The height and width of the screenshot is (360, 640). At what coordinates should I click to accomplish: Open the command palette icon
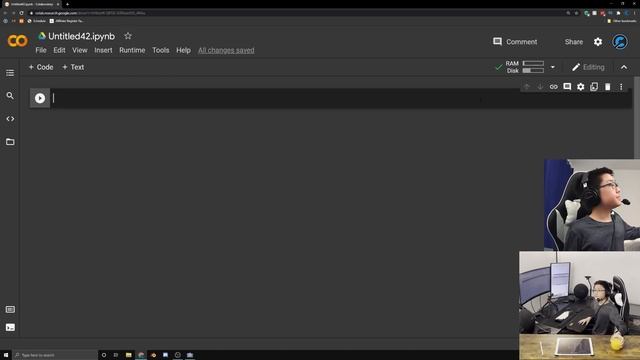coord(10,309)
